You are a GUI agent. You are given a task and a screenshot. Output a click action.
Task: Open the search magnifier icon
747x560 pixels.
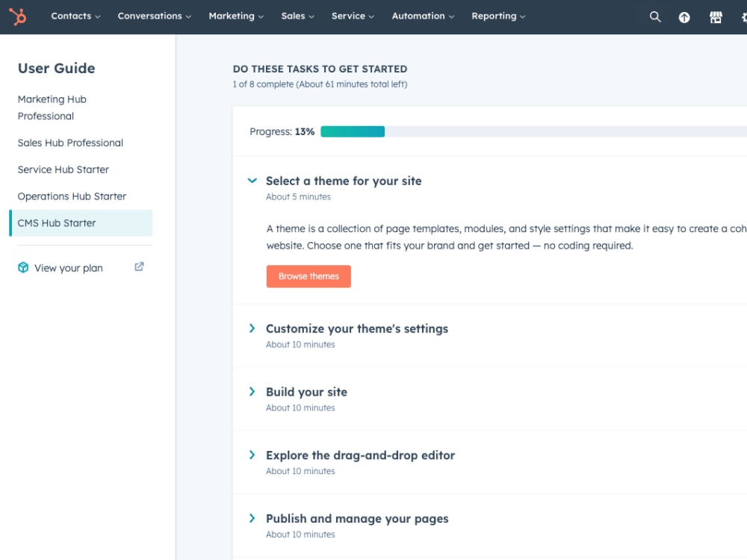(x=655, y=16)
